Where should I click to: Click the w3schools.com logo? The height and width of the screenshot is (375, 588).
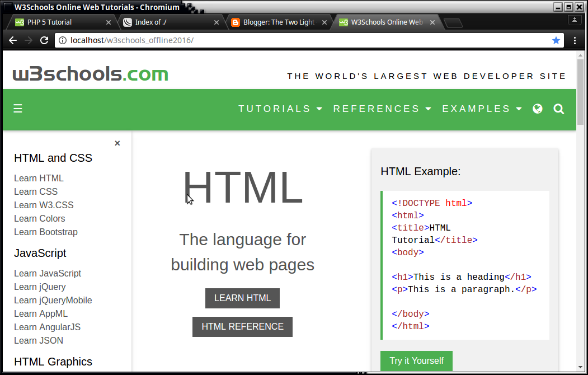click(x=91, y=74)
